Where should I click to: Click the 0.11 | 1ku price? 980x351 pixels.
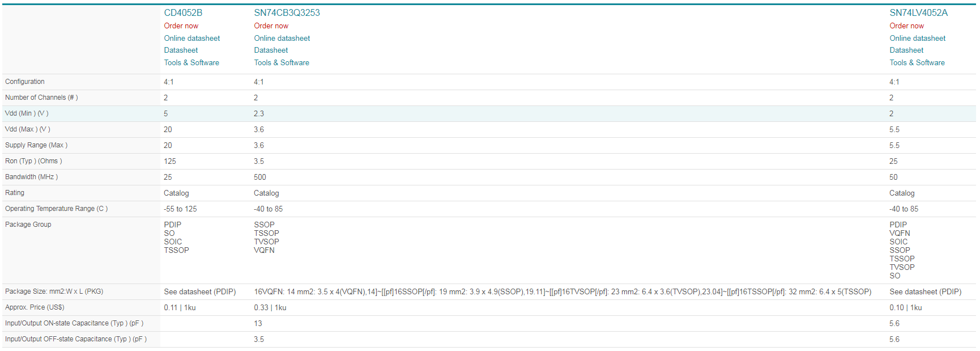tap(180, 307)
